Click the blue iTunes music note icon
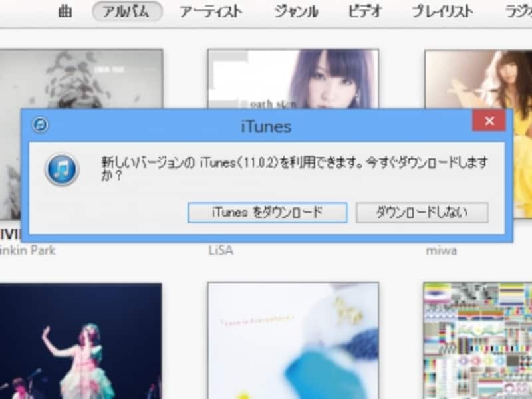Image resolution: width=532 pixels, height=399 pixels. (x=62, y=169)
